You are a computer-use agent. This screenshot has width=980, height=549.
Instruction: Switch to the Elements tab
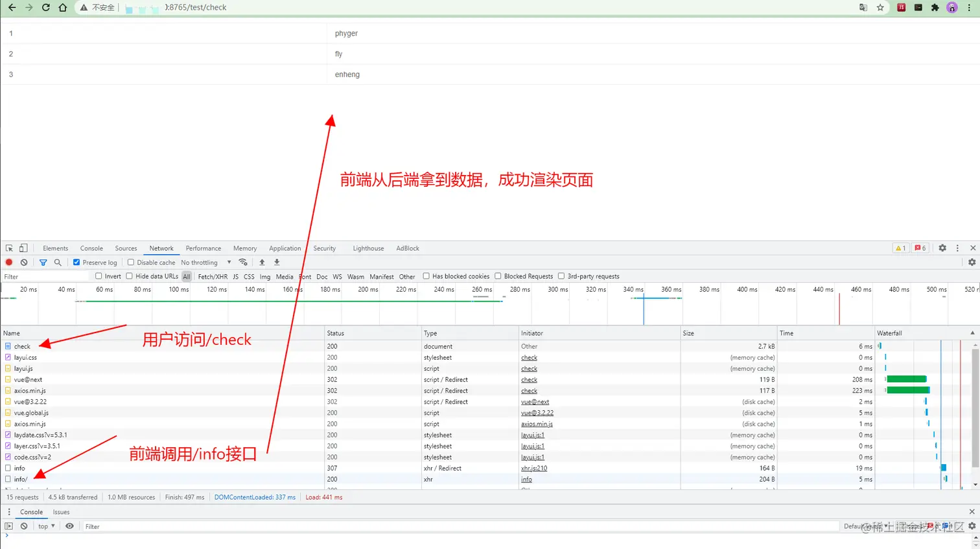56,248
